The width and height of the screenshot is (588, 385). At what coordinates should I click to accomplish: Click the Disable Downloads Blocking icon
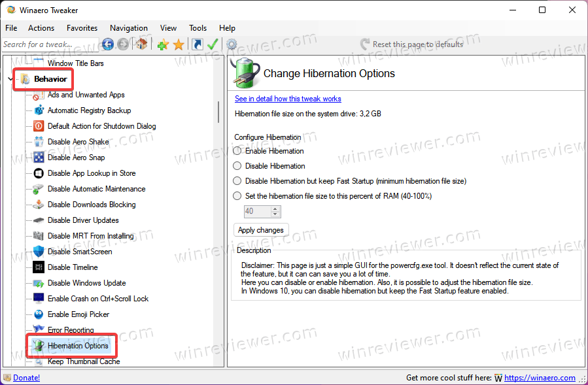39,205
